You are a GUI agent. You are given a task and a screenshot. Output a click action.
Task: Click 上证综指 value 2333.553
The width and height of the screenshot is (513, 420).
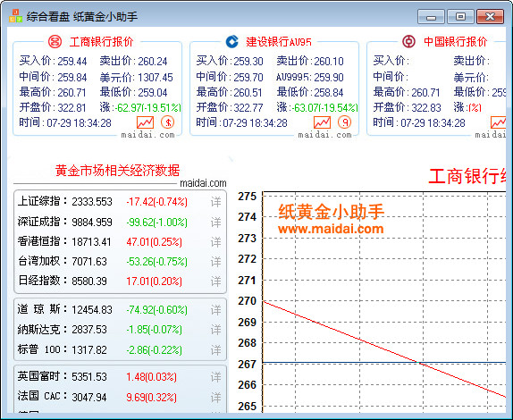[x=92, y=202]
